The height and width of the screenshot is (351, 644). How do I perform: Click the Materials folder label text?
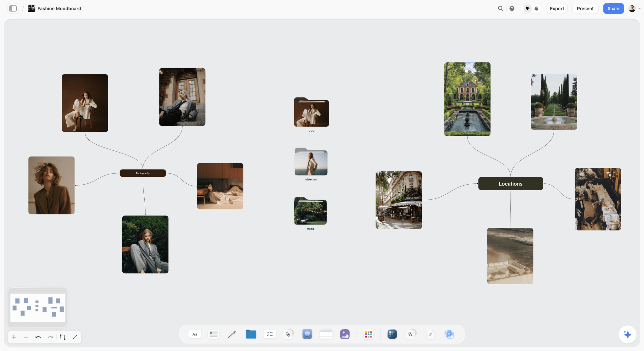pyautogui.click(x=311, y=180)
